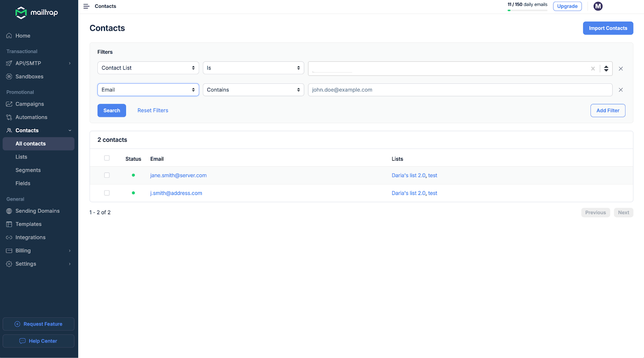Click the Home house icon
644x358 pixels.
[x=9, y=36]
